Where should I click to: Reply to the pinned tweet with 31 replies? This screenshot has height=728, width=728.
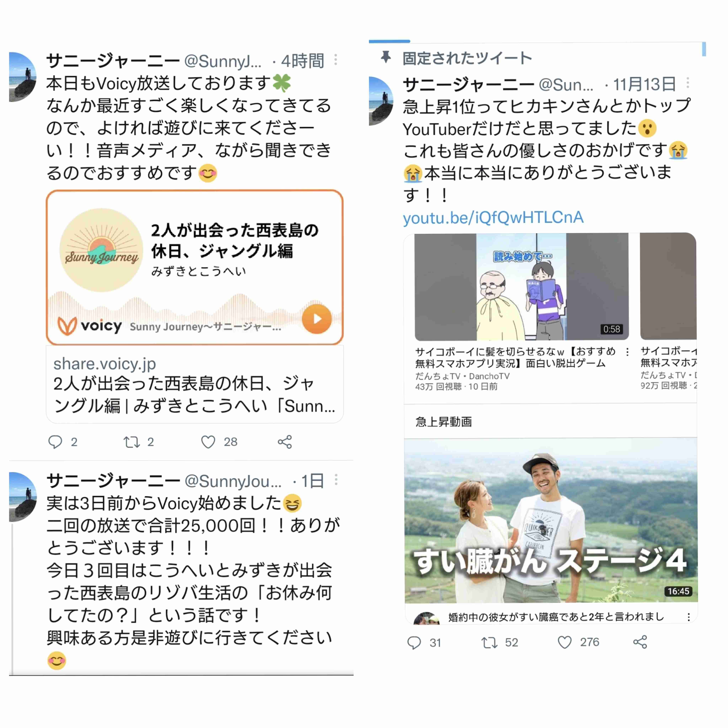[414, 643]
